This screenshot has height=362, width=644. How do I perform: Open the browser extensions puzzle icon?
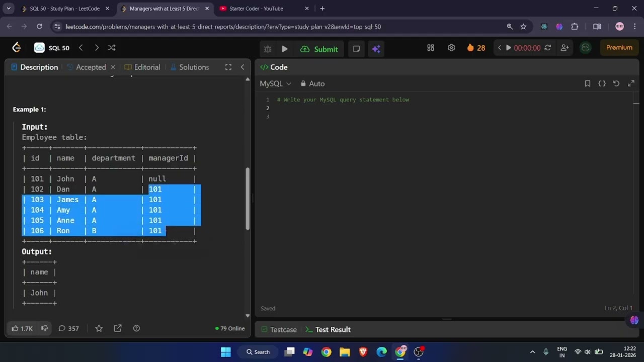coord(575,27)
